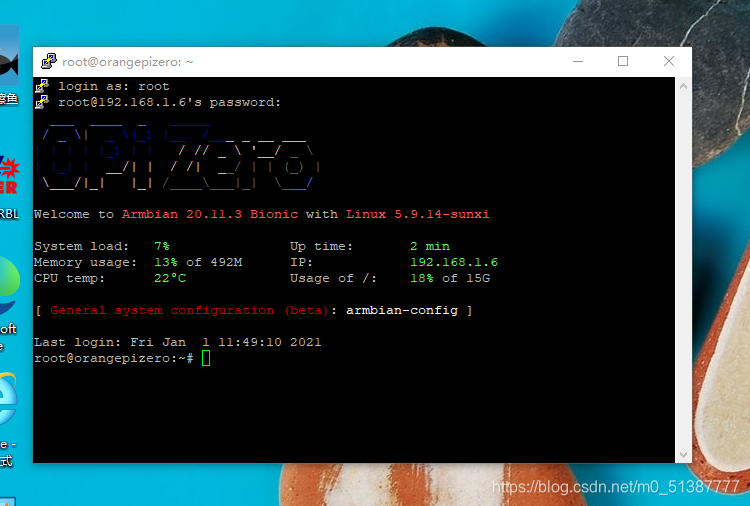Click the PuTTY icon beside the password prompt
750x506 pixels.
(x=42, y=102)
